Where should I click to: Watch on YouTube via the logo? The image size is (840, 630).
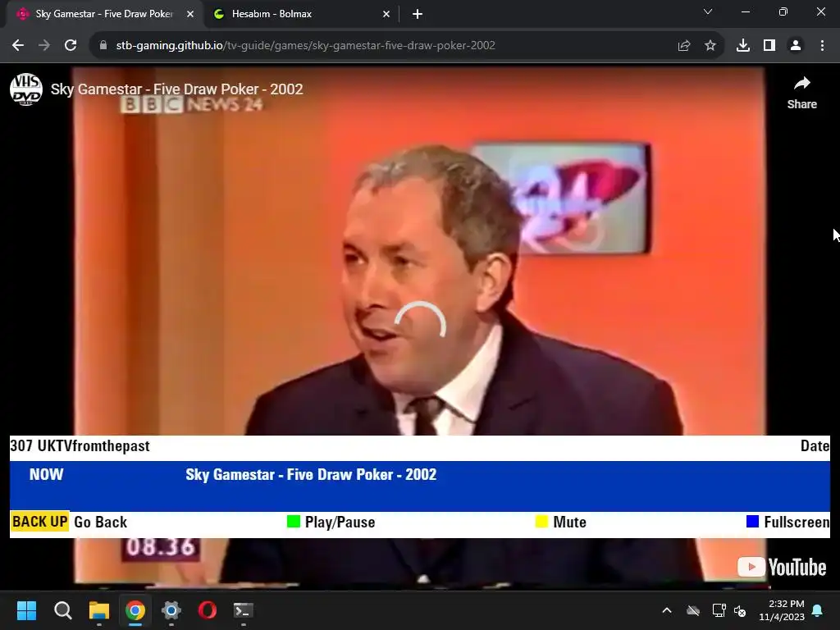pos(782,568)
